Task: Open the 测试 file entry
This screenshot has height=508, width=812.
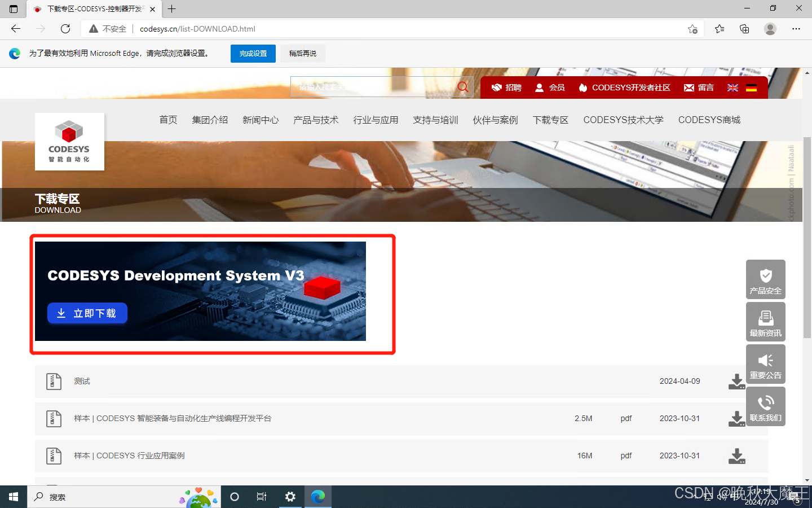Action: [82, 382]
